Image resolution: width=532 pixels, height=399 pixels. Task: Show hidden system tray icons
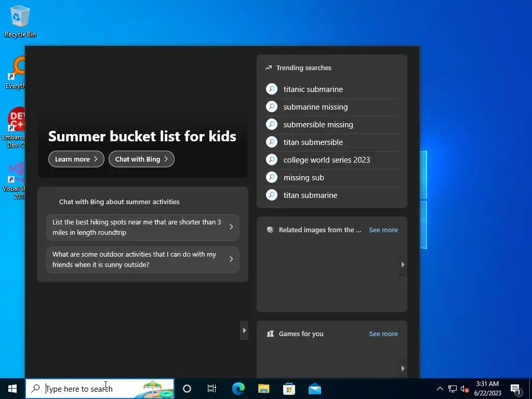[440, 389]
